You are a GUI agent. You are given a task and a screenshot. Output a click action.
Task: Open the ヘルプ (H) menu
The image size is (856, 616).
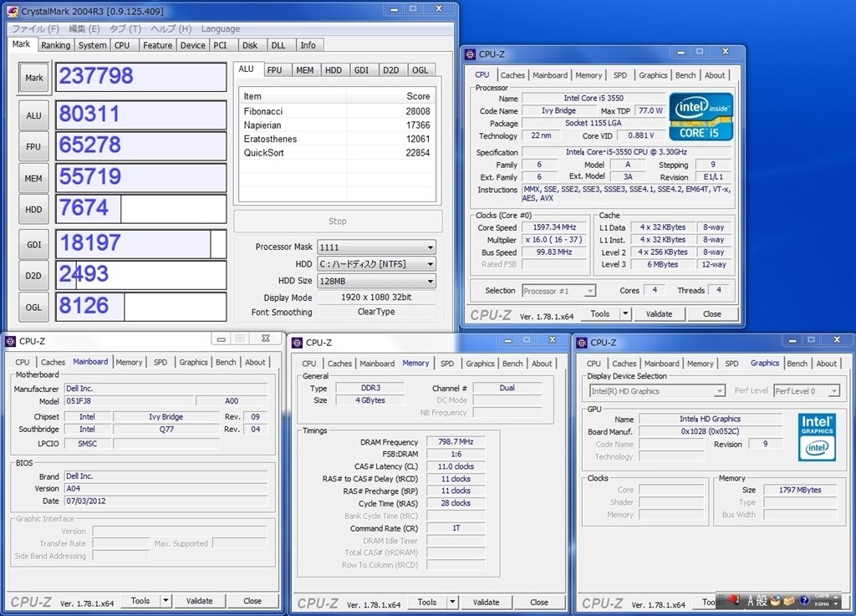[x=171, y=29]
